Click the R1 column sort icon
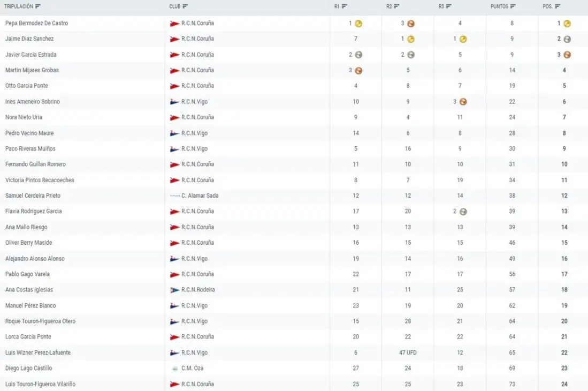This screenshot has width=588, height=391. tap(344, 6)
